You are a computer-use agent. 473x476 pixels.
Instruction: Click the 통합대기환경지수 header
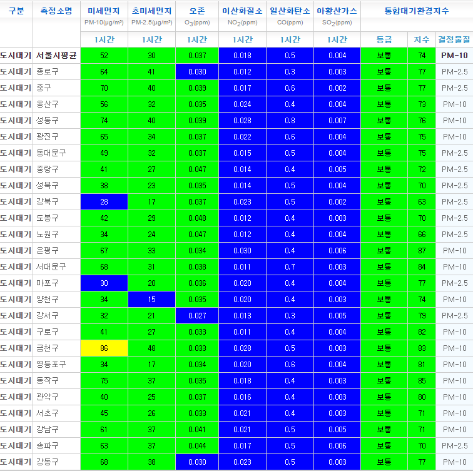[416, 11]
